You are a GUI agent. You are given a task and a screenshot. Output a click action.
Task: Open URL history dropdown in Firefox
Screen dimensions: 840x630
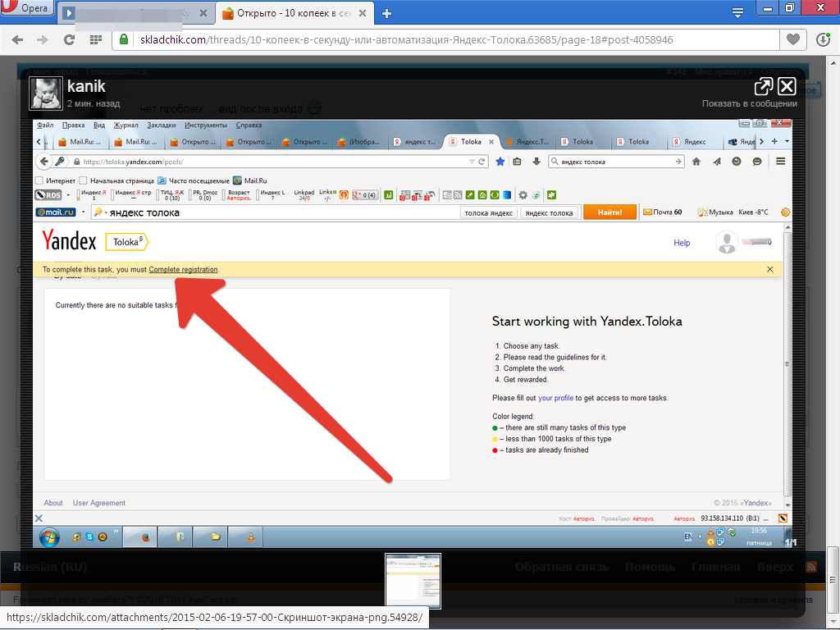pos(472,162)
